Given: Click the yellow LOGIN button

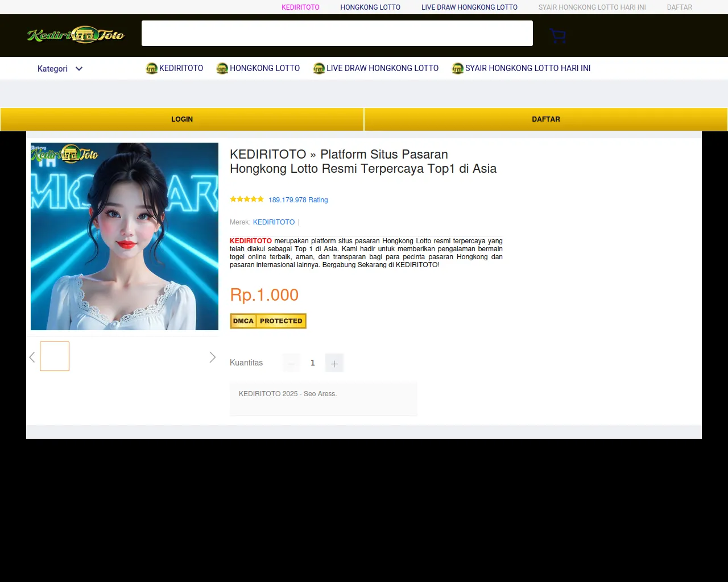Looking at the screenshot, I should 182,119.
